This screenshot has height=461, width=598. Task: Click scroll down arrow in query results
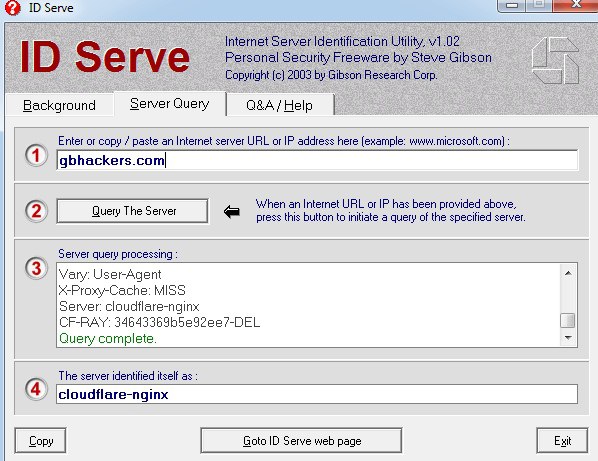click(x=568, y=338)
